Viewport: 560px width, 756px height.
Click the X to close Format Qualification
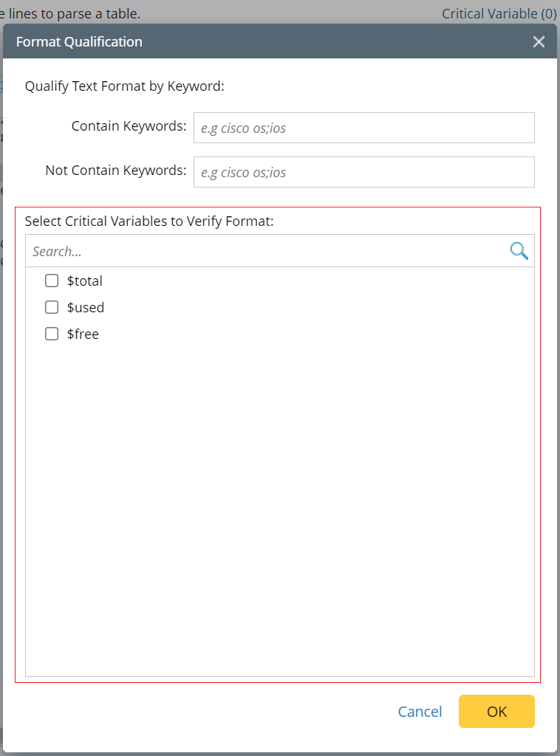[539, 41]
